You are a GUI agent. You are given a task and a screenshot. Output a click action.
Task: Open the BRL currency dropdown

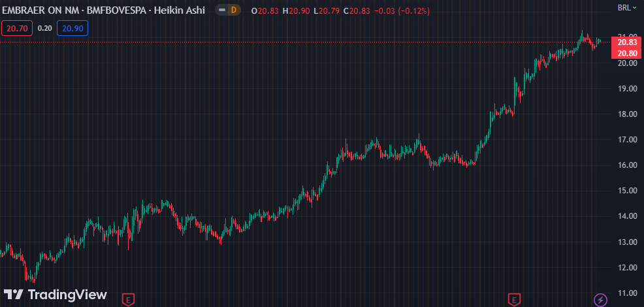624,8
